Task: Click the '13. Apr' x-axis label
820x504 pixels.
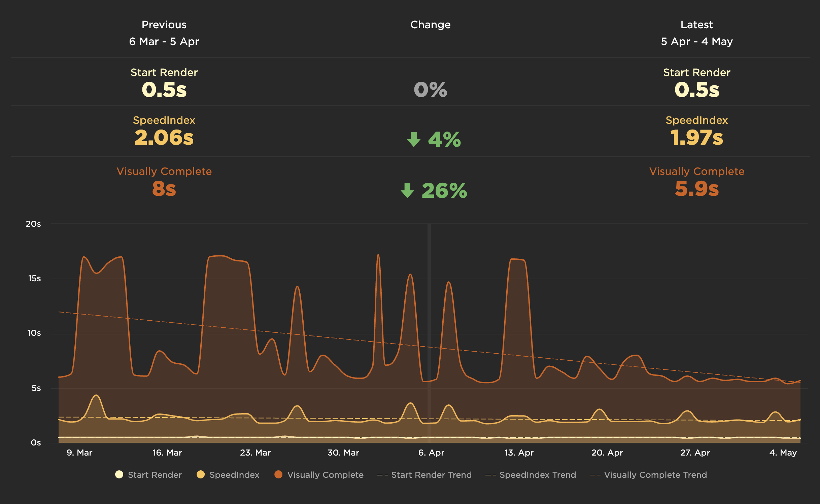Action: [519, 453]
